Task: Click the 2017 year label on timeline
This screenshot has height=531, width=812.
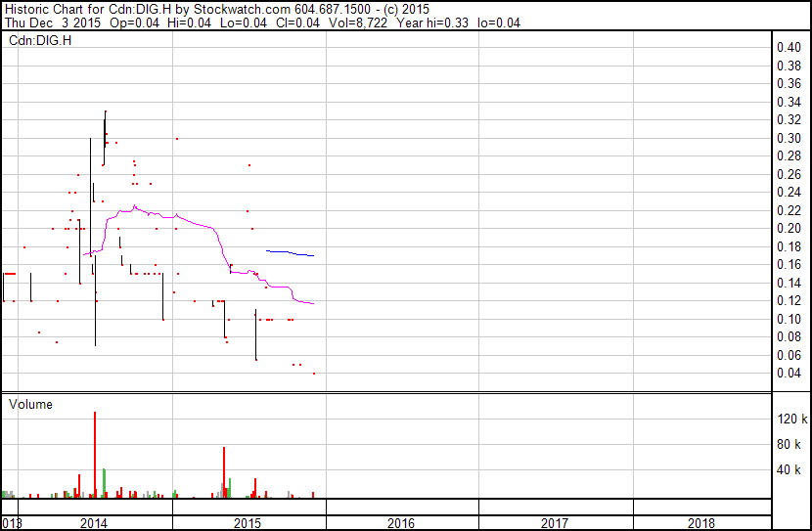Action: coord(555,523)
